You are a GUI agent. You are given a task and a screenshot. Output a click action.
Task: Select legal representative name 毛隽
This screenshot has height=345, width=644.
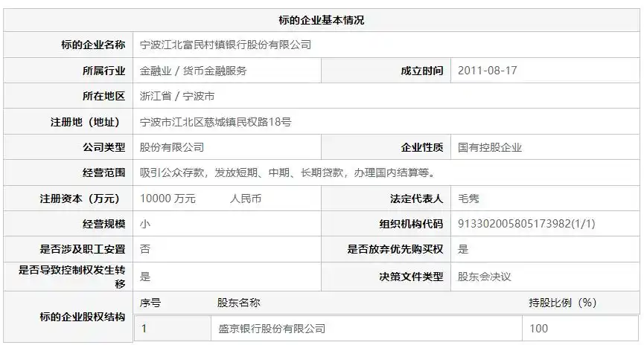[x=468, y=199]
